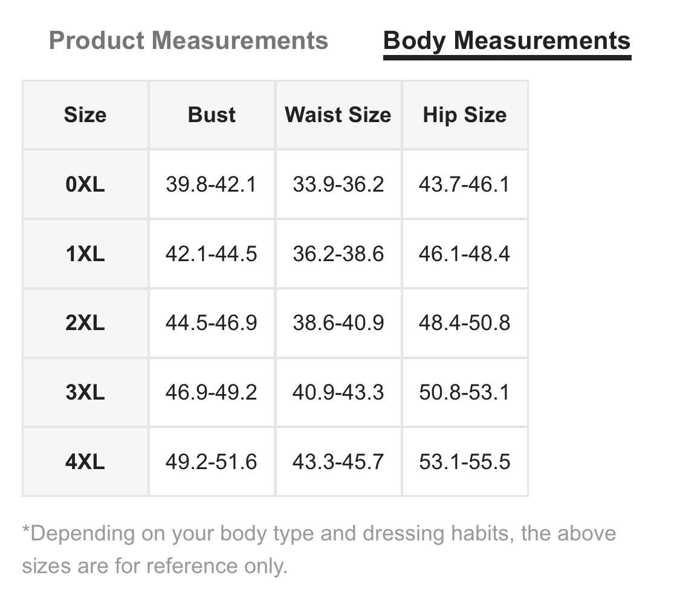The width and height of the screenshot is (680, 616).
Task: Select the Body Measurements tab
Action: pyautogui.click(x=507, y=41)
